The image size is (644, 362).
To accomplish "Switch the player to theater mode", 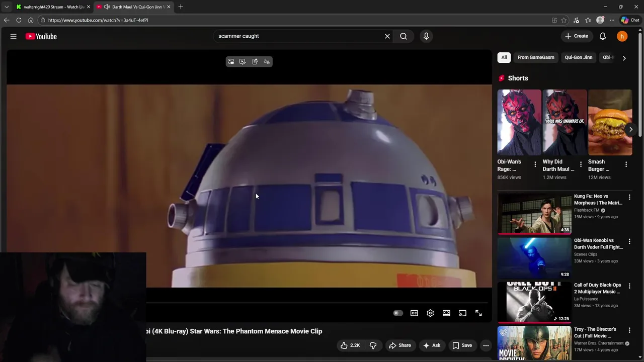I will (446, 313).
